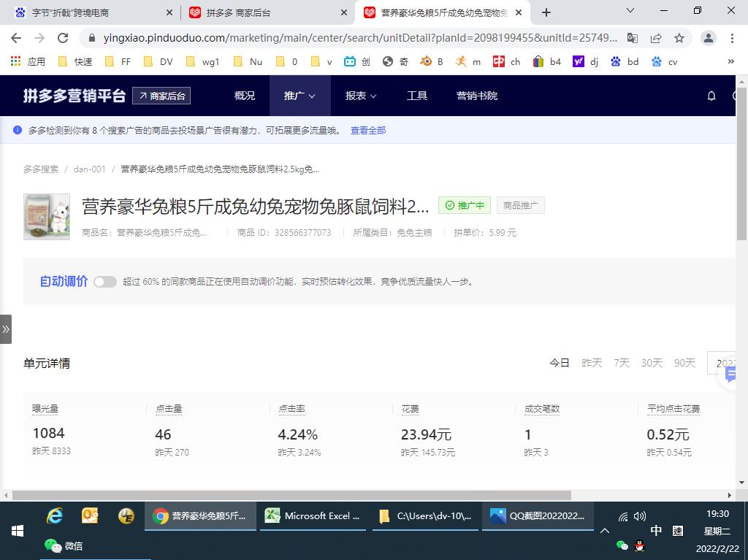Expand the collapsed left sidebar arrow
The width and height of the screenshot is (748, 560).
[6, 329]
